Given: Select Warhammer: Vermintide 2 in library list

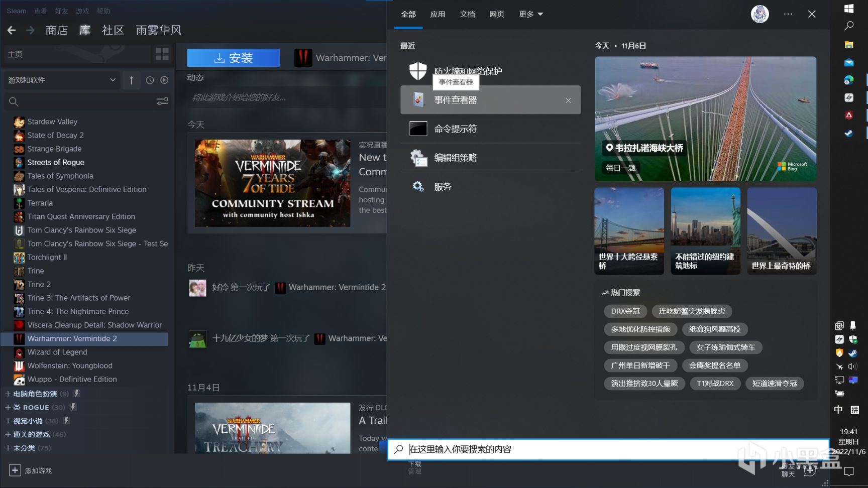Looking at the screenshot, I should (x=84, y=338).
